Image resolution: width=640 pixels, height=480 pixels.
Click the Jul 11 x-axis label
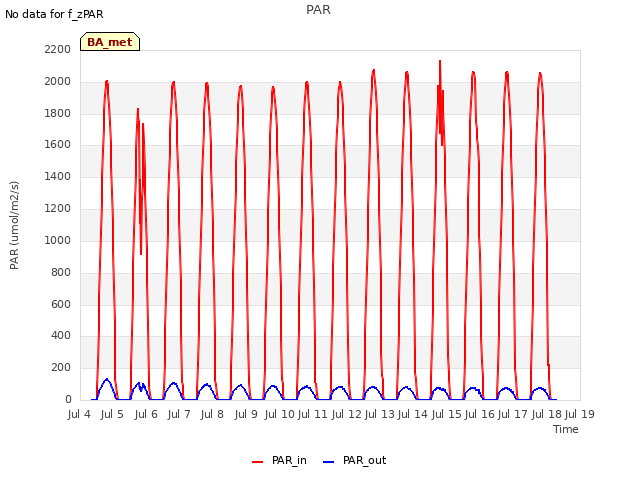[313, 414]
